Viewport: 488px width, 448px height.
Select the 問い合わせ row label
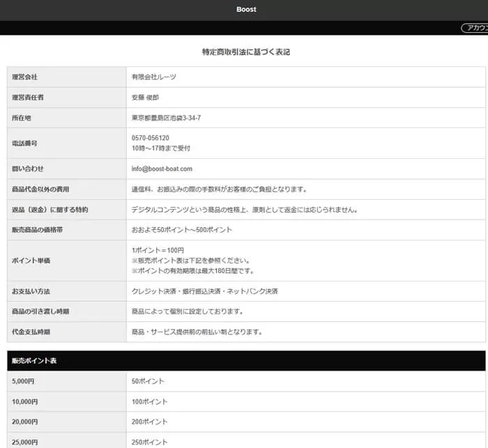tap(28, 169)
